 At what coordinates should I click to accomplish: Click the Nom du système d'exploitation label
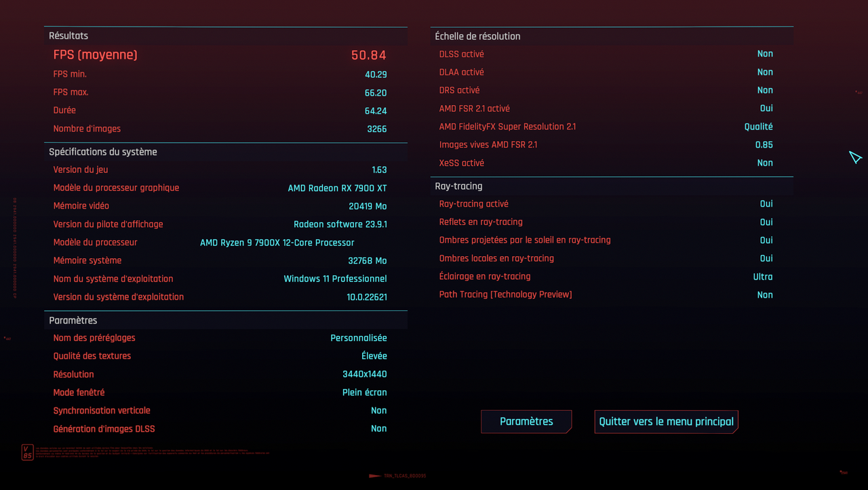point(113,279)
